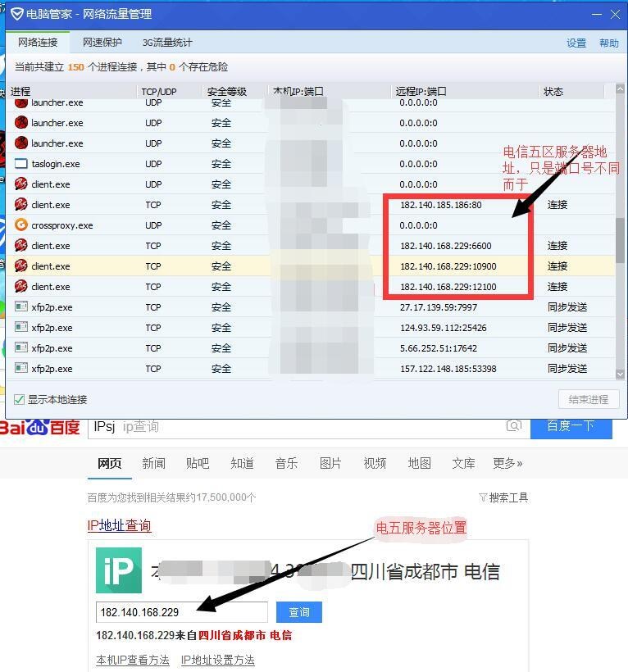This screenshot has width=628, height=672.
Task: Select the Baidu 贴吧 tab
Action: coord(198,463)
